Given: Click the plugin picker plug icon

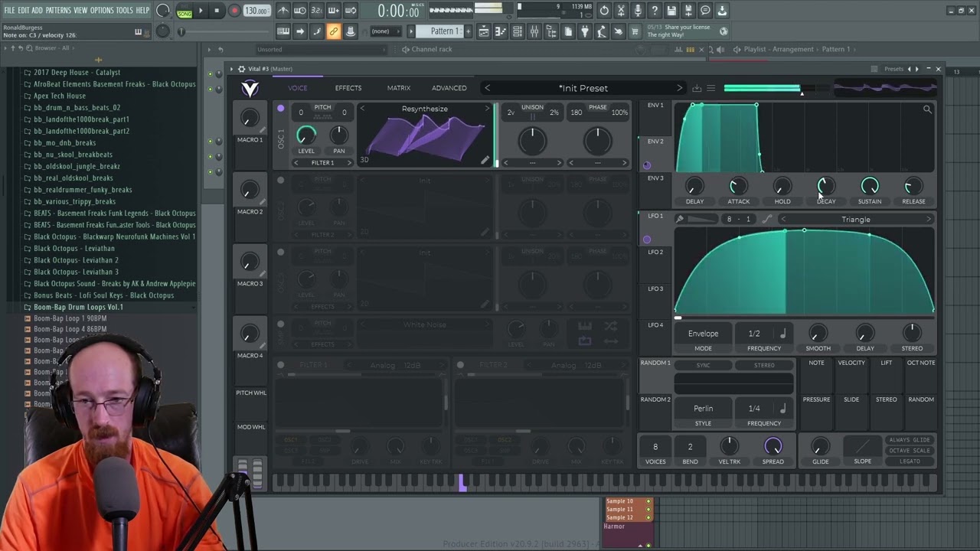Looking at the screenshot, I should coord(585,31).
